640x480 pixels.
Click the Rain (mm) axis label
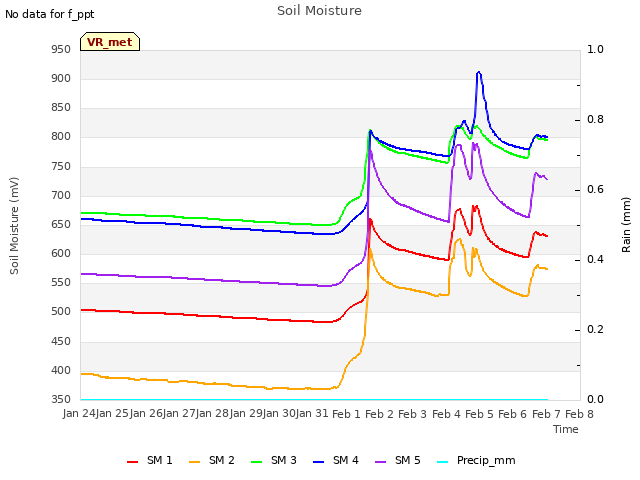626,225
